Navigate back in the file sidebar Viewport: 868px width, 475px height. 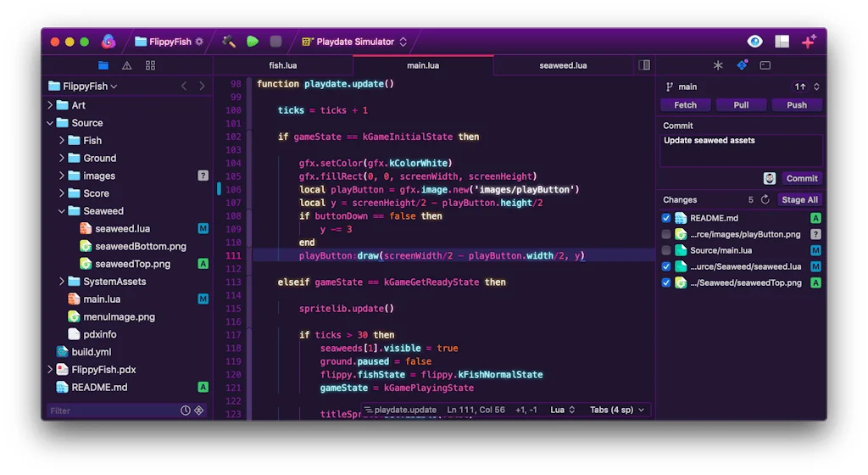point(184,87)
